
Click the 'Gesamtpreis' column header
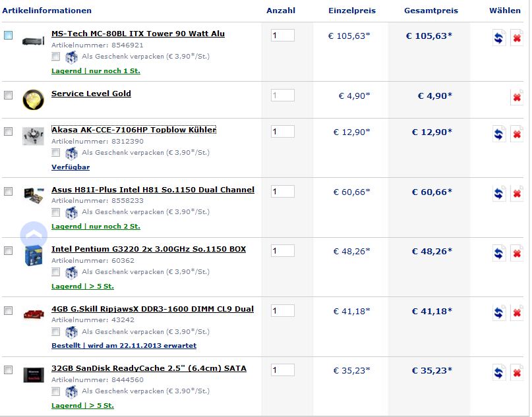(431, 11)
